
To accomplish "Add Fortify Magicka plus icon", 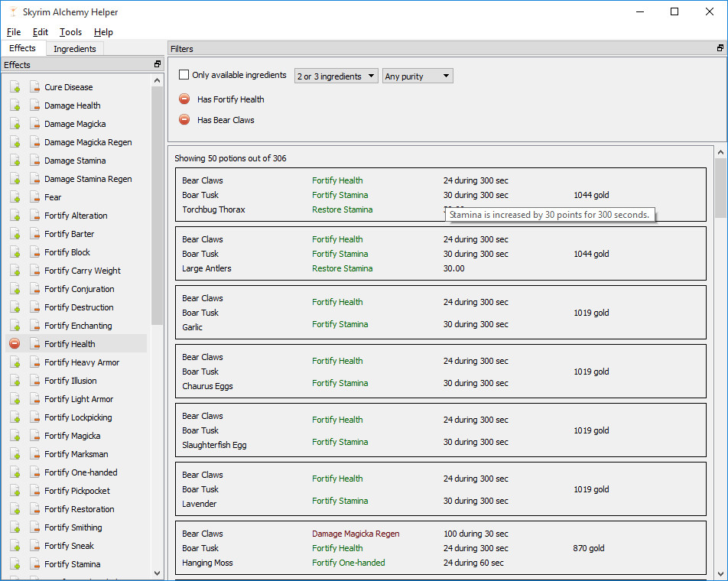I will click(15, 436).
